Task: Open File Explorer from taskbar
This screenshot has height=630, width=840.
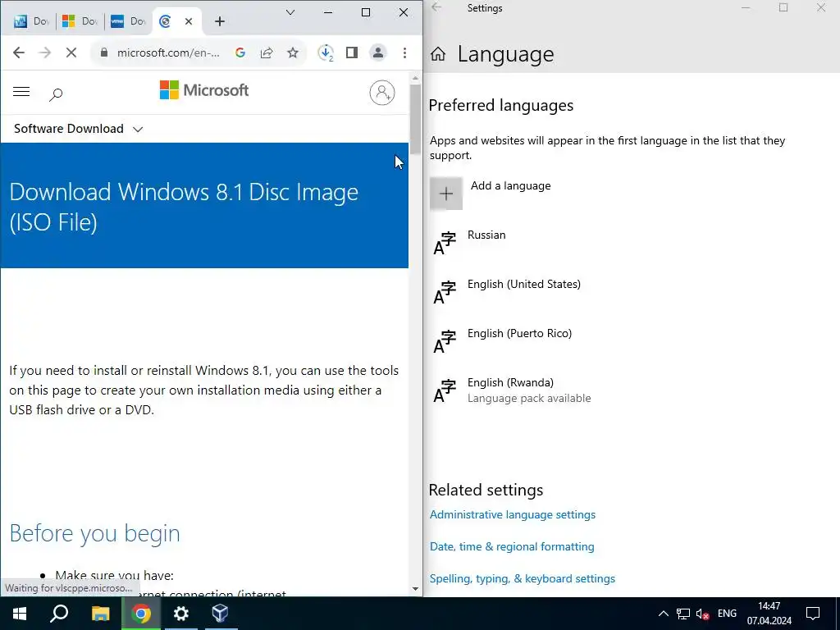Action: coord(100,614)
